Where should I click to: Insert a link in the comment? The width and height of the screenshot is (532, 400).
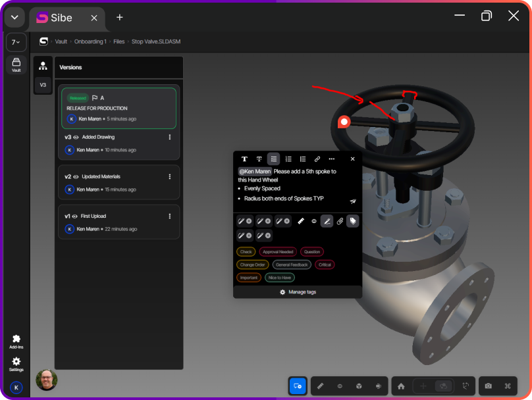pyautogui.click(x=317, y=159)
